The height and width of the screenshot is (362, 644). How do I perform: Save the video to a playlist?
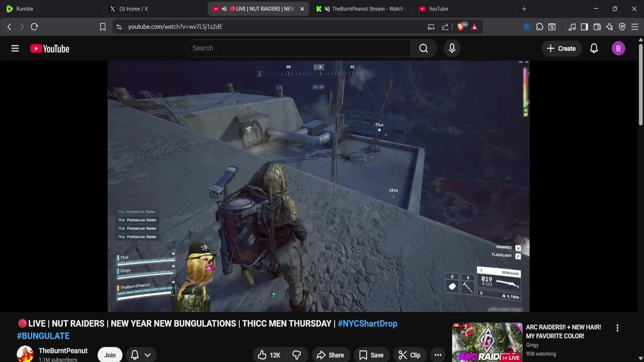(371, 355)
